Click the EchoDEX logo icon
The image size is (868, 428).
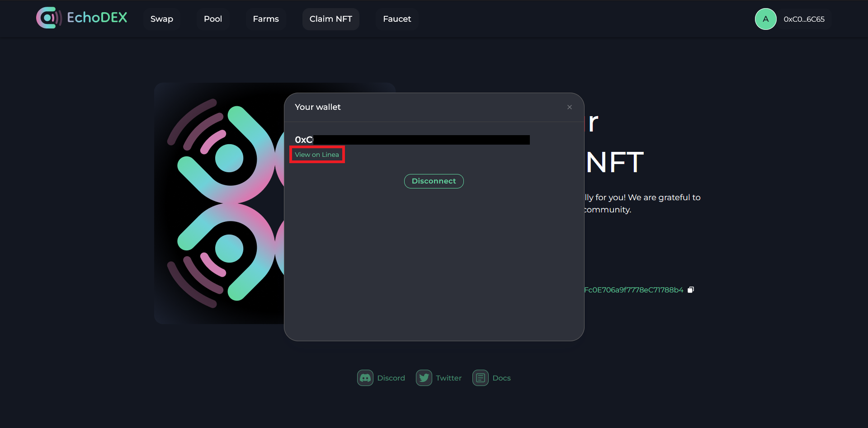[x=48, y=18]
